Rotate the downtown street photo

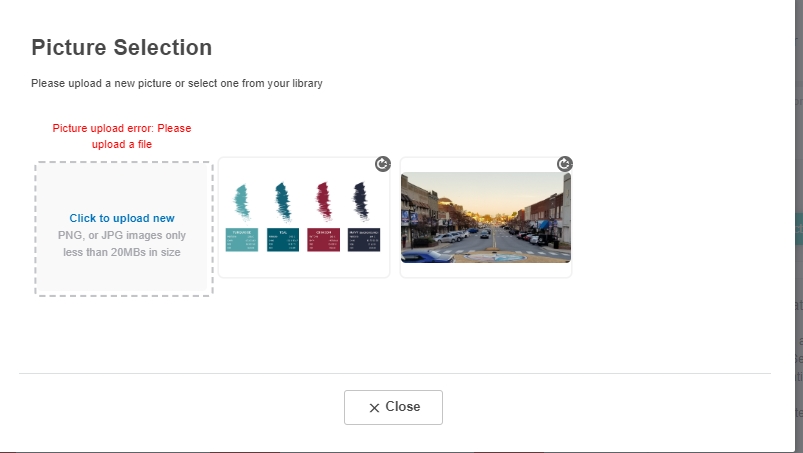tap(564, 164)
